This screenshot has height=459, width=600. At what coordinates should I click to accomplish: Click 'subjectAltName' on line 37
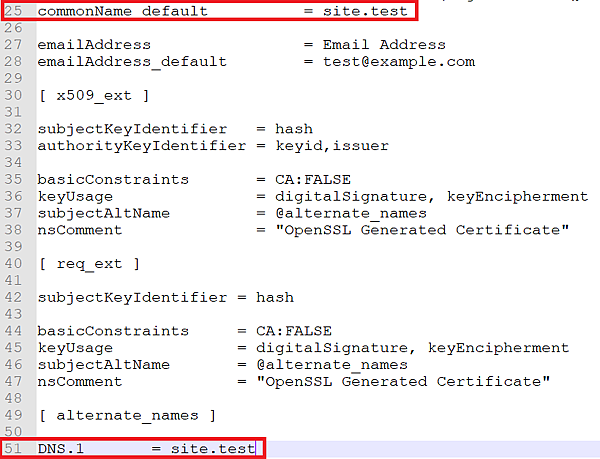click(104, 213)
